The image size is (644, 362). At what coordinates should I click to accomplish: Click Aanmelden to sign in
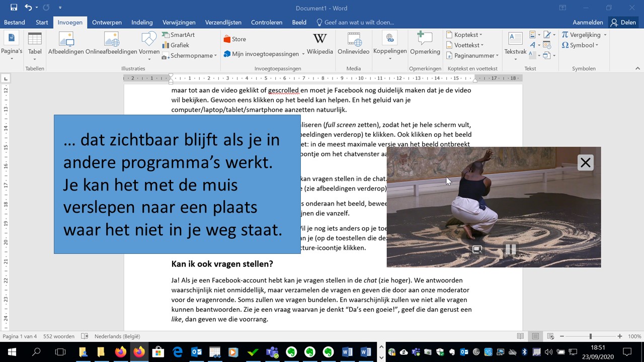588,22
